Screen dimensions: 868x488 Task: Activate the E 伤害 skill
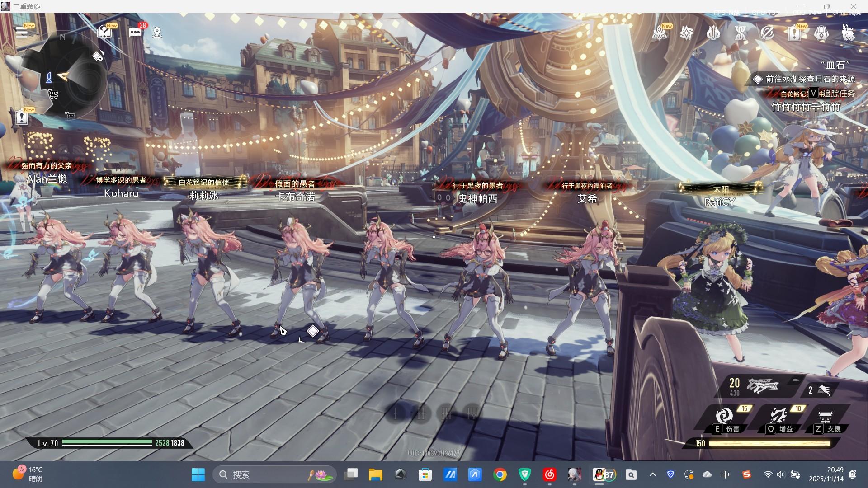(725, 416)
